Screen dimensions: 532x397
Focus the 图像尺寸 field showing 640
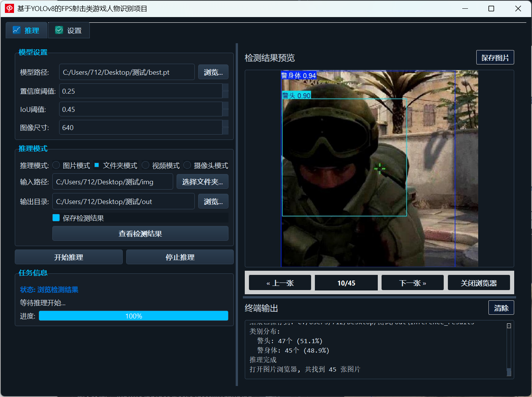141,127
